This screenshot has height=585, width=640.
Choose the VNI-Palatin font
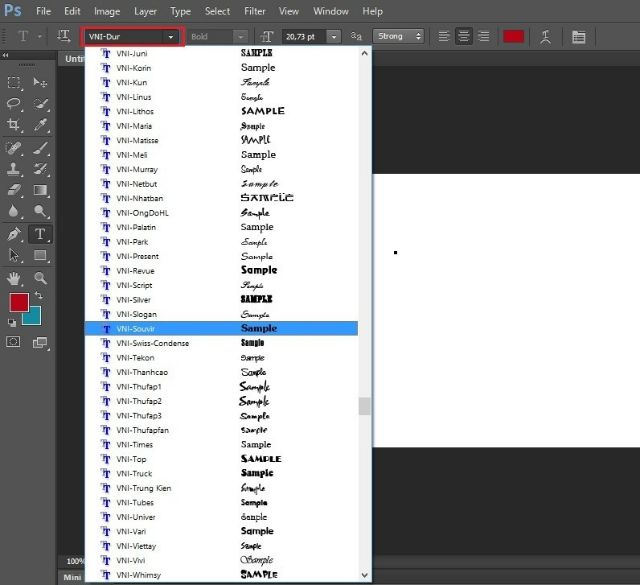pyautogui.click(x=221, y=227)
